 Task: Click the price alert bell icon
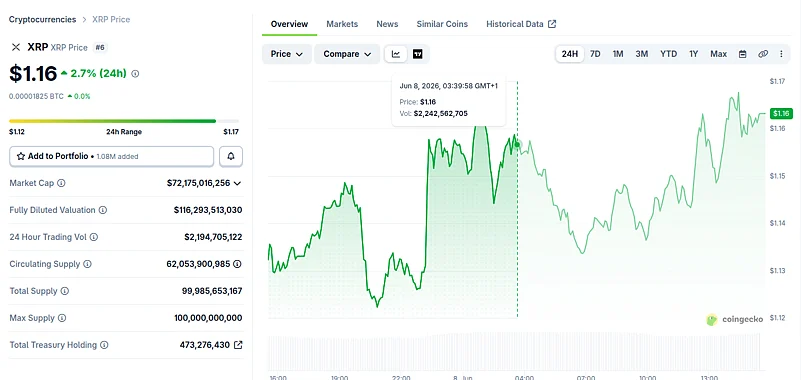(x=231, y=156)
